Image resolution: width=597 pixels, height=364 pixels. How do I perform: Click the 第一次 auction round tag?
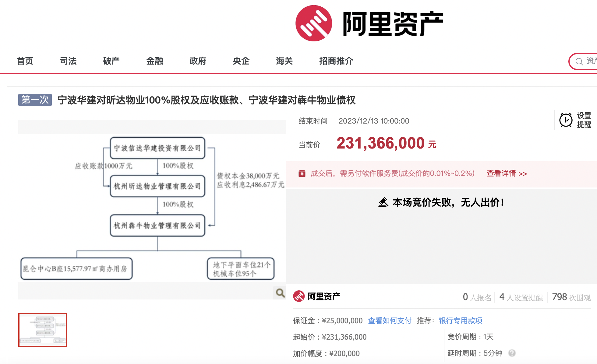[x=35, y=100]
